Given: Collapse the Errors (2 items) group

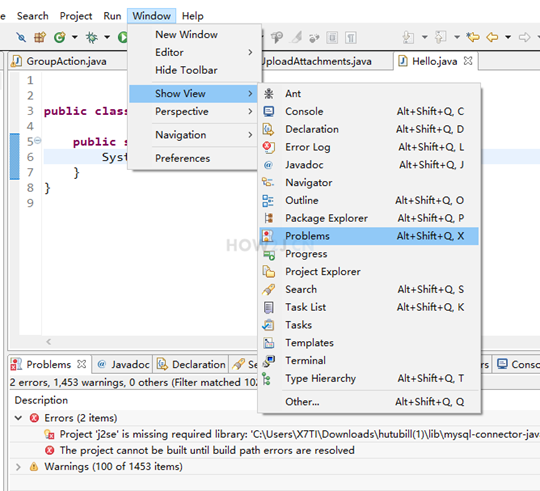Looking at the screenshot, I should (x=18, y=418).
